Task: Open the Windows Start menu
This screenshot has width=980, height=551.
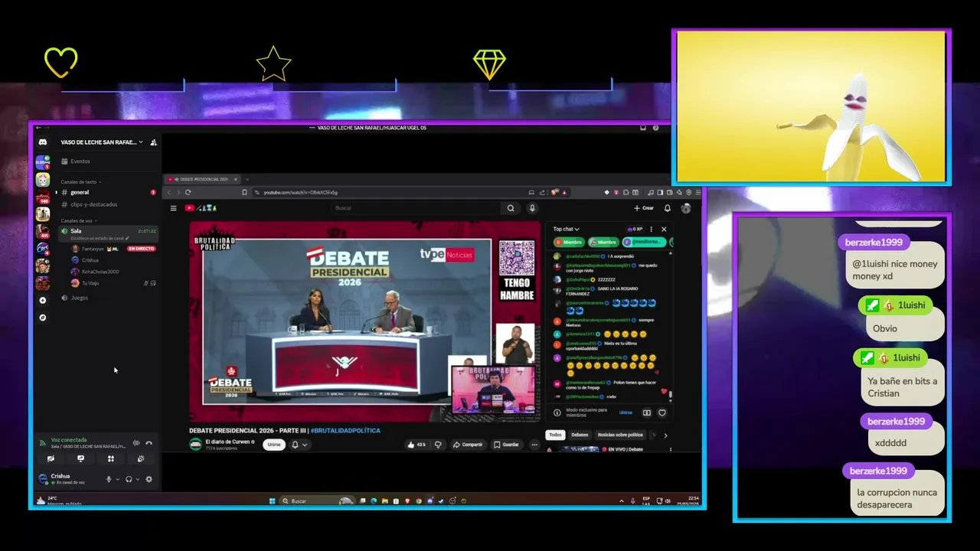Action: (x=272, y=501)
